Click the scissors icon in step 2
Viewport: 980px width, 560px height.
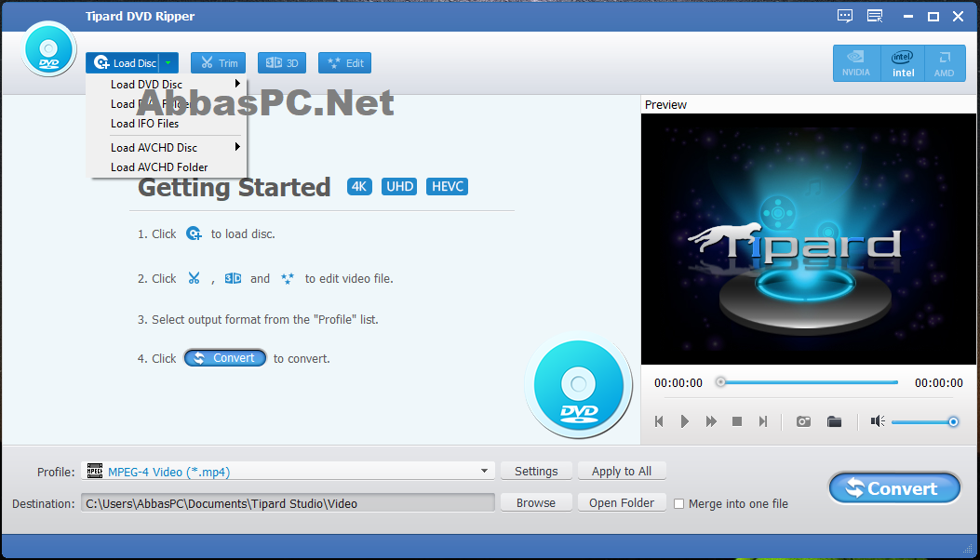(x=194, y=278)
